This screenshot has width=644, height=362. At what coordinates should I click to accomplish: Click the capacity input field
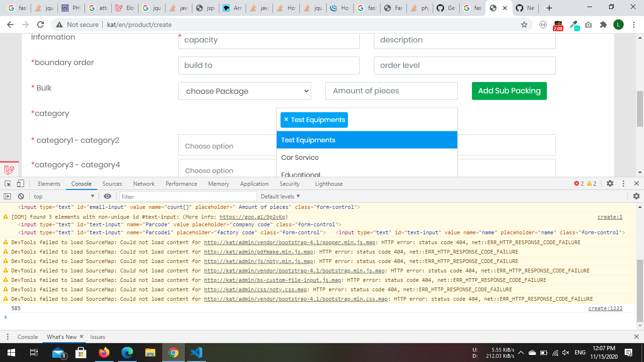[269, 40]
